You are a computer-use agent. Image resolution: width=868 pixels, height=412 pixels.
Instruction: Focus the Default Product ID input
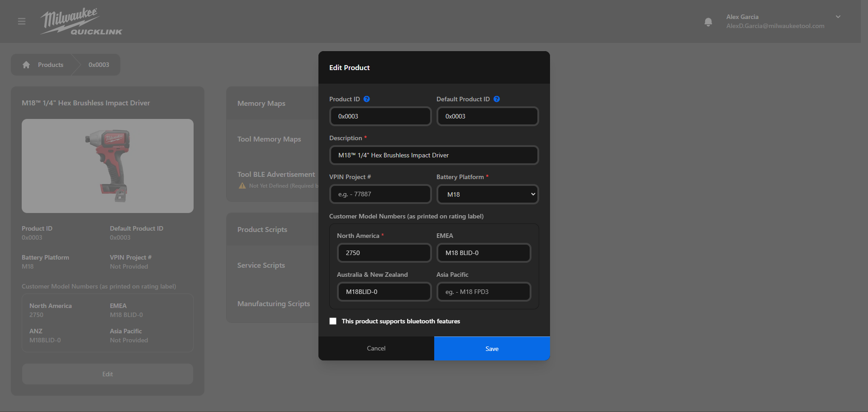point(488,116)
